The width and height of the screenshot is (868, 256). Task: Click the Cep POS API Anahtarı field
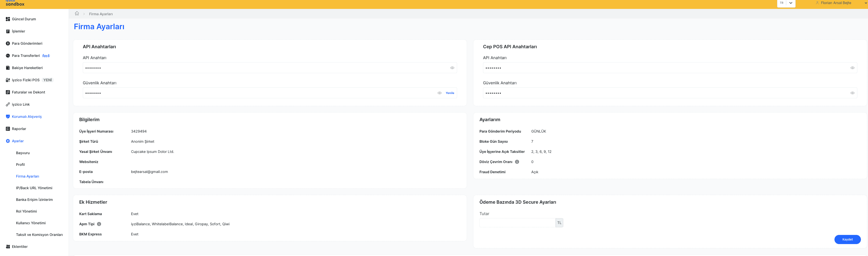pos(670,68)
